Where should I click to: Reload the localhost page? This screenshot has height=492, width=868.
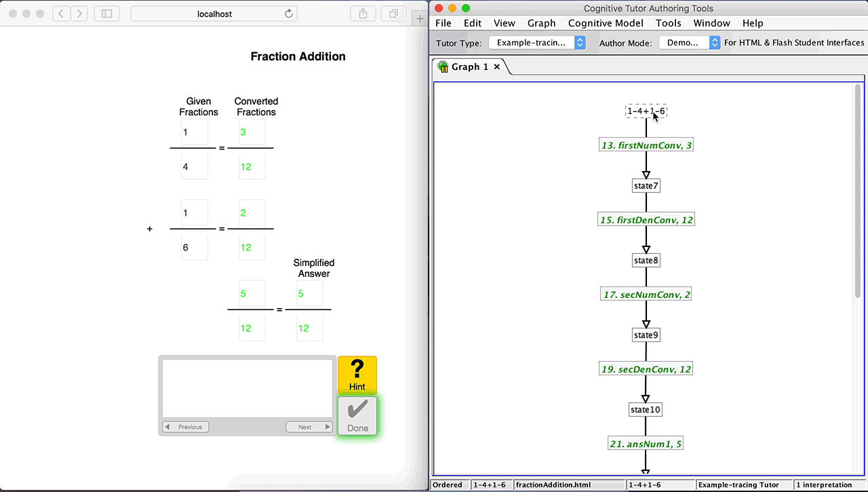pyautogui.click(x=289, y=14)
